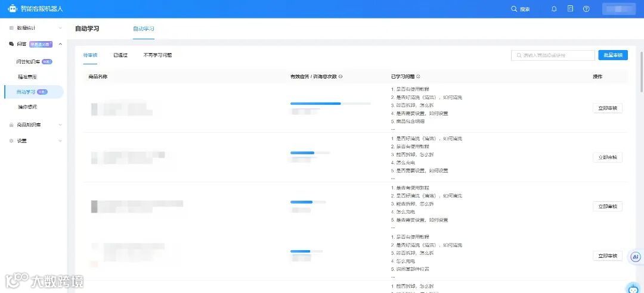This screenshot has width=644, height=293.
Task: Click 搜索 label in the blue header
Action: point(525,9)
